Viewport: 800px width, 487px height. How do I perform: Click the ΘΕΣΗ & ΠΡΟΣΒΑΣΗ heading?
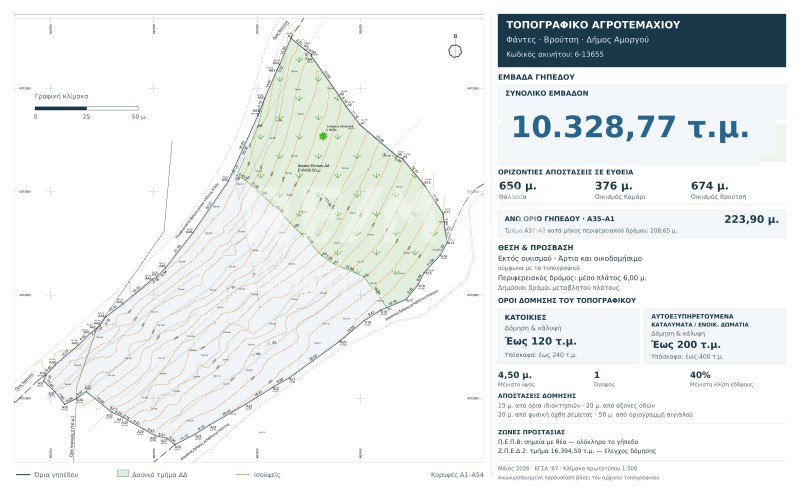(x=535, y=247)
